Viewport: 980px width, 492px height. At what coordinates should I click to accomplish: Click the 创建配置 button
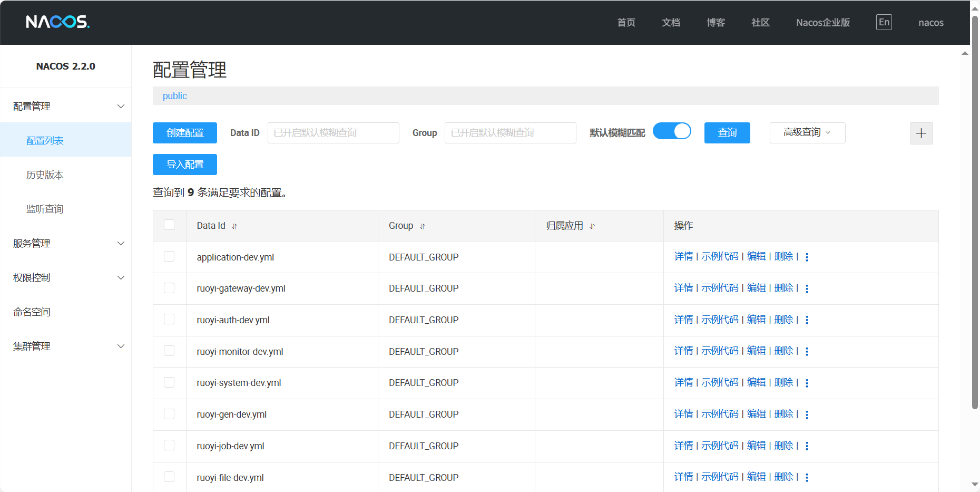point(185,133)
